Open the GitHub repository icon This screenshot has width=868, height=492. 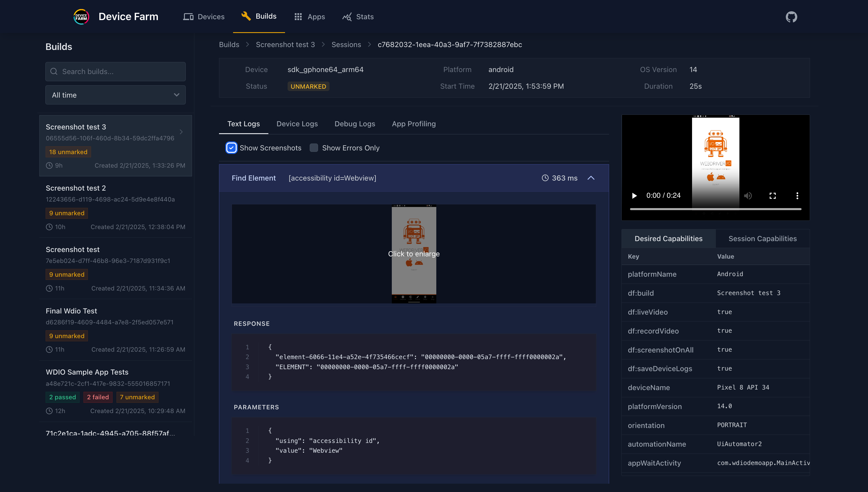[791, 17]
